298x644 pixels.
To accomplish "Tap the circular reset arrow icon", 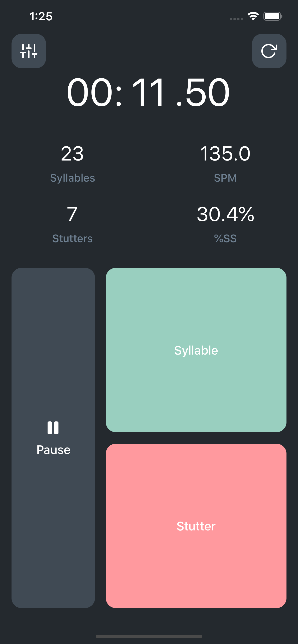I will [x=269, y=51].
